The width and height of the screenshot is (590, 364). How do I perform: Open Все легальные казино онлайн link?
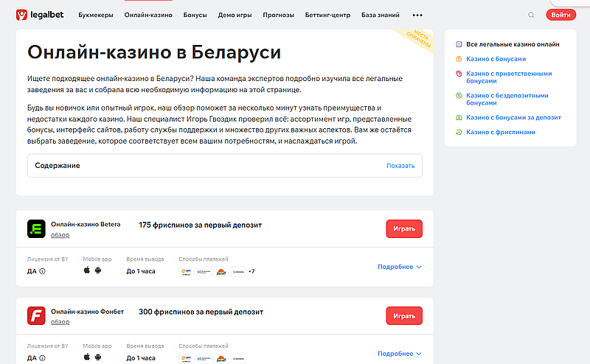point(513,44)
